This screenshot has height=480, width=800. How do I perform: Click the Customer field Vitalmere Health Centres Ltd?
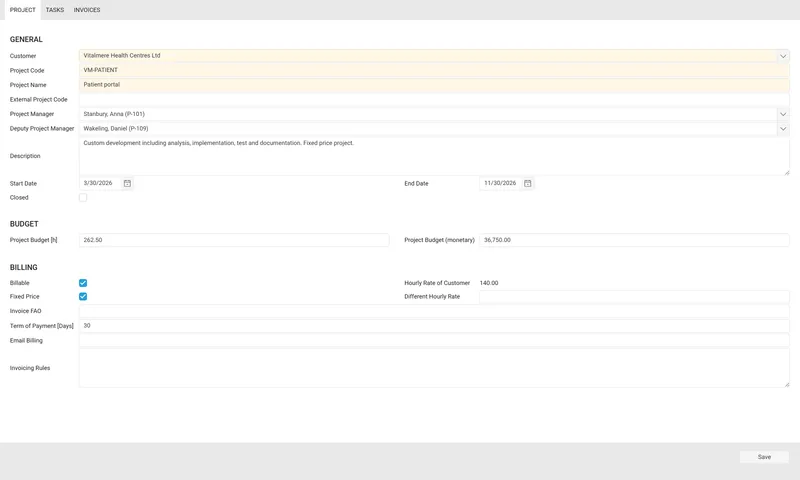point(428,56)
